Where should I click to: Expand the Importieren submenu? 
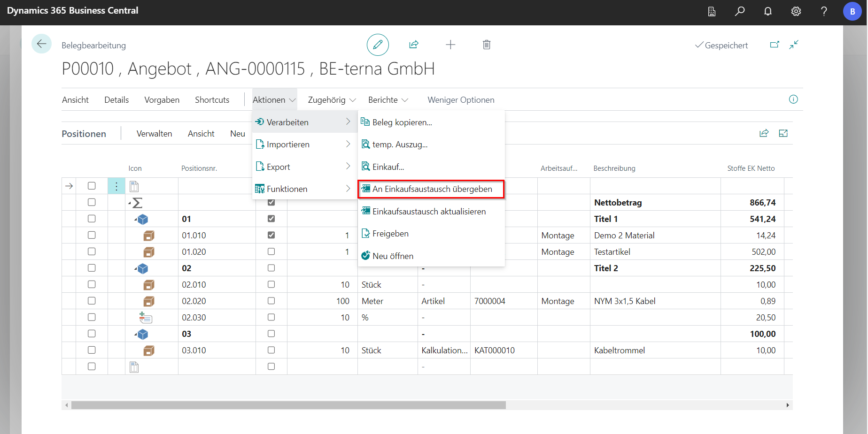[x=304, y=145]
